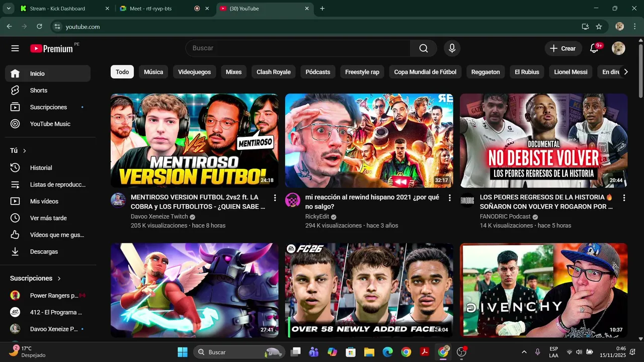Reload the page in browser toolbar

coord(39,27)
